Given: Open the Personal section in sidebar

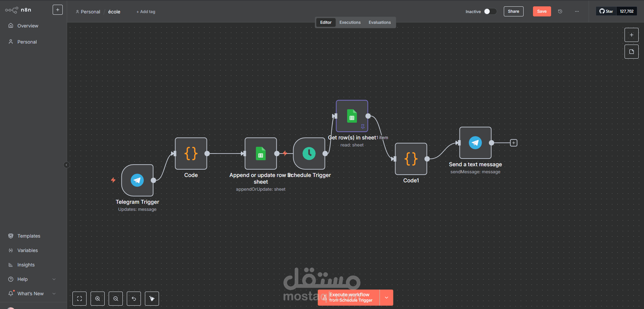Looking at the screenshot, I should coord(27,42).
